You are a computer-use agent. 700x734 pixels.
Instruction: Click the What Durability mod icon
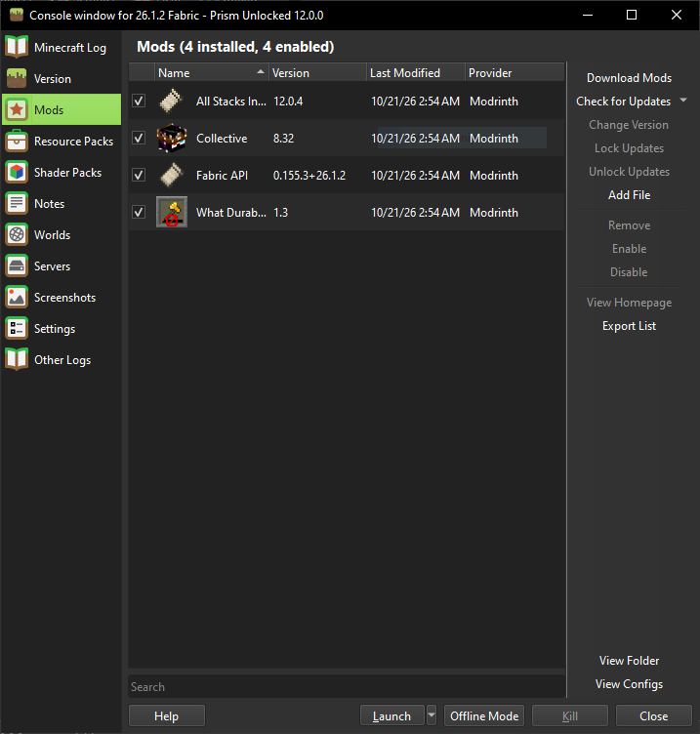tap(172, 212)
